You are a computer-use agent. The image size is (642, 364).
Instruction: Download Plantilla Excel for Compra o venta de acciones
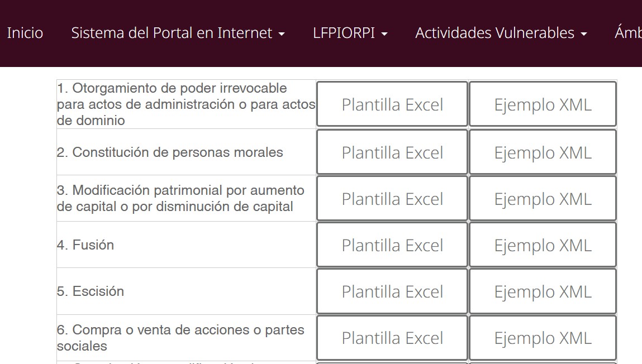click(392, 338)
